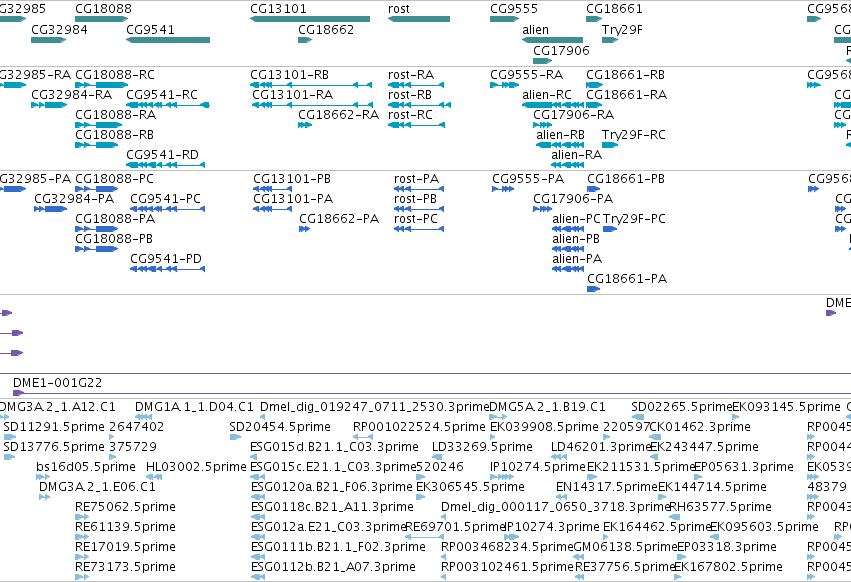851x582 pixels.
Task: Select the DME1-001G22 clone label
Action: (58, 383)
